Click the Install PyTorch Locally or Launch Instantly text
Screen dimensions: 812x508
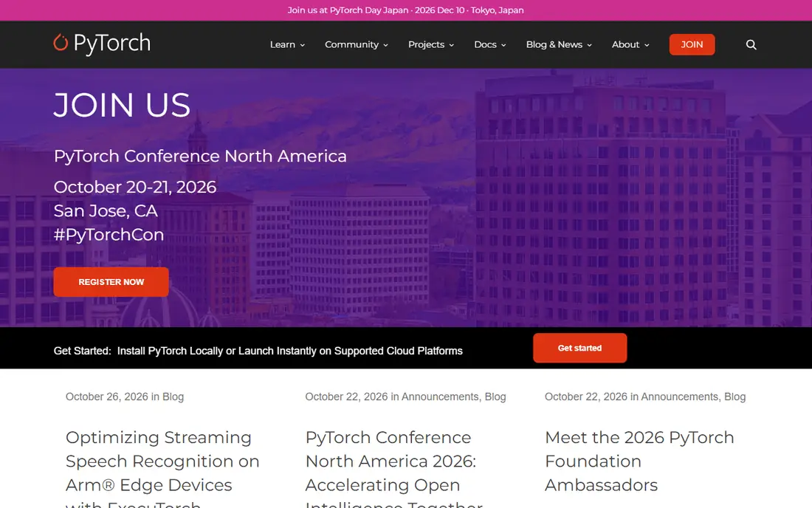point(290,351)
